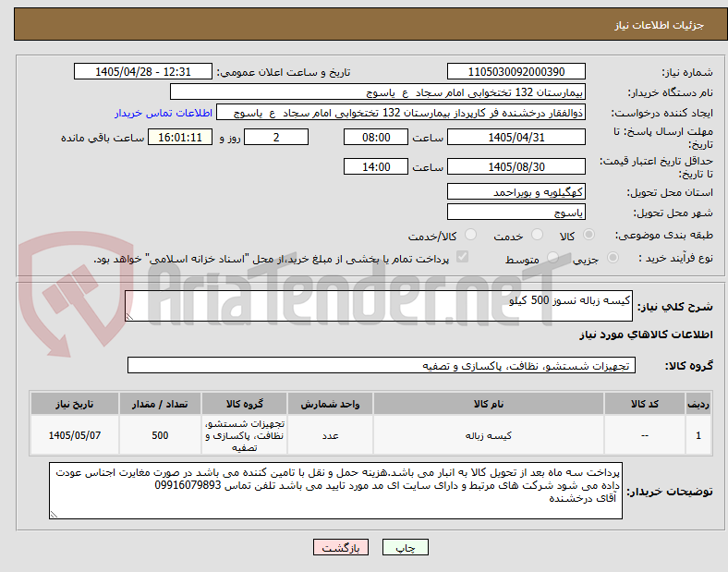Image resolution: width=728 pixels, height=572 pixels.
Task: Click the کد کالا column header
Action: click(645, 404)
